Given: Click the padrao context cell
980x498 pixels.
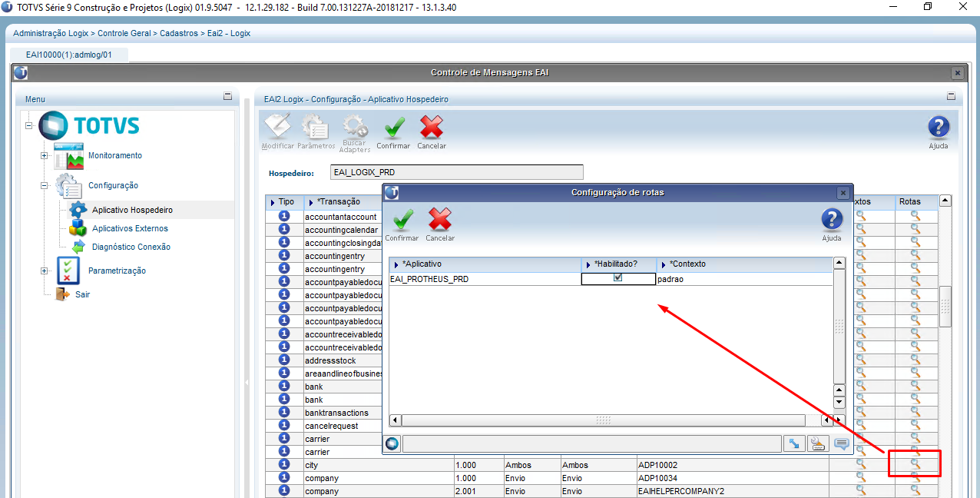Looking at the screenshot, I should (x=744, y=279).
